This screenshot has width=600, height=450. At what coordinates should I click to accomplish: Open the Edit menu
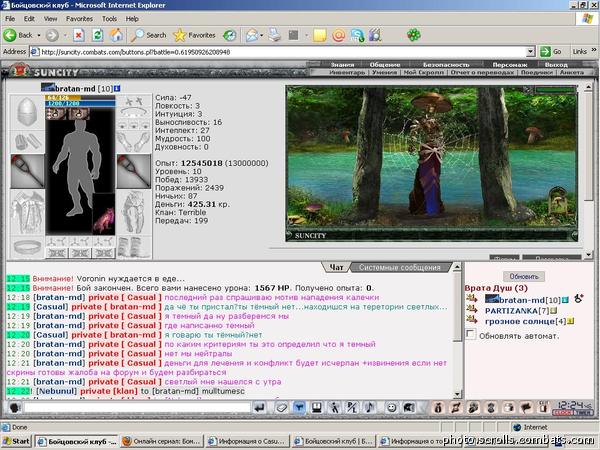[29, 19]
